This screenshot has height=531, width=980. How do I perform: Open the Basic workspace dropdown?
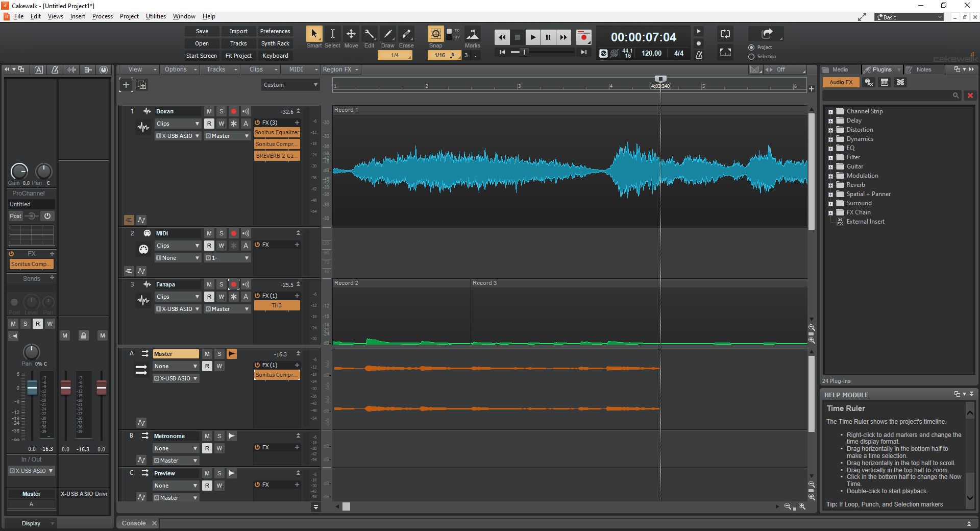tap(909, 17)
